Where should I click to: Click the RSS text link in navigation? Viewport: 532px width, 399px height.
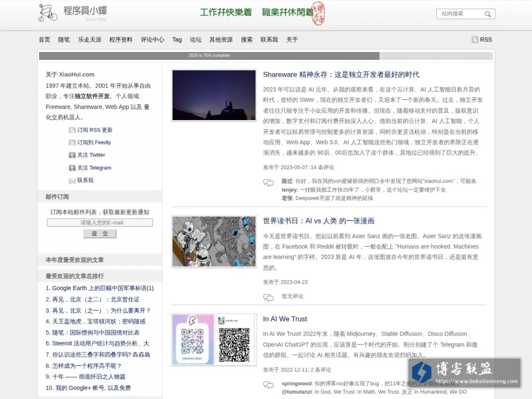point(486,39)
